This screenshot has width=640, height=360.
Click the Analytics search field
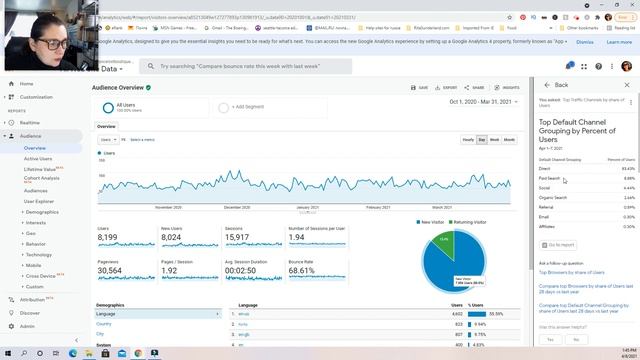click(246, 66)
